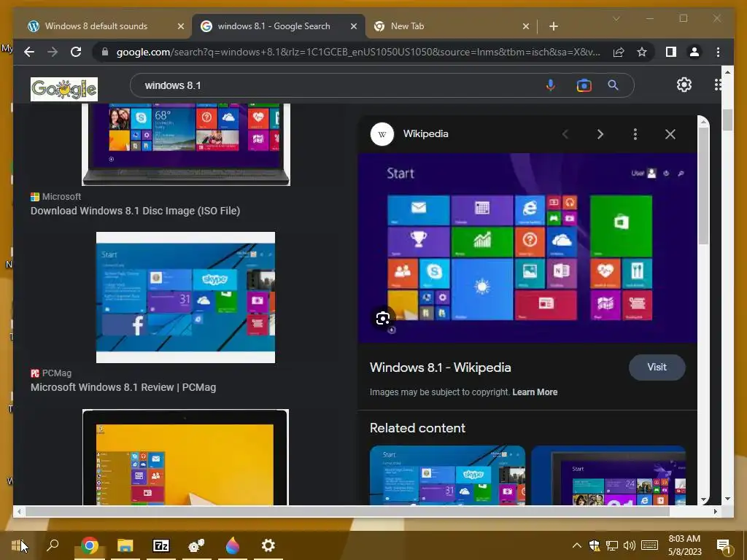Open Microsoft Windows 8.1 Review PCMag link
This screenshot has width=747, height=560.
click(123, 388)
